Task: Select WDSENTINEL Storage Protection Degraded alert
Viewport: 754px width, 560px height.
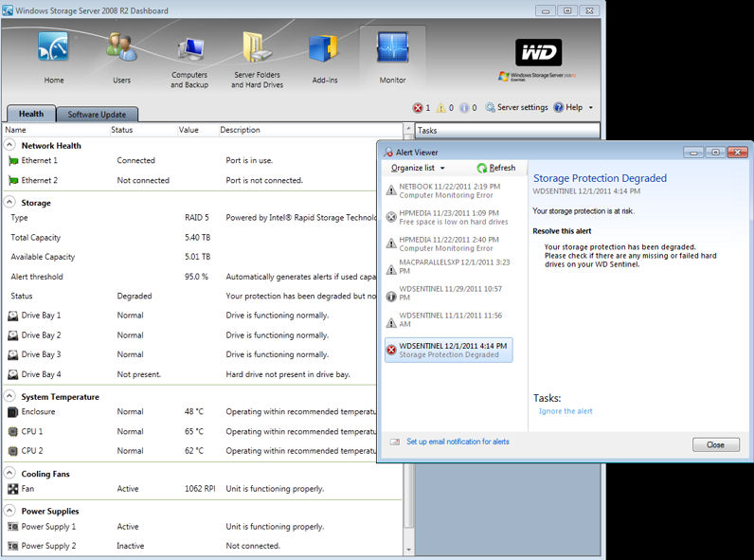Action: 449,351
